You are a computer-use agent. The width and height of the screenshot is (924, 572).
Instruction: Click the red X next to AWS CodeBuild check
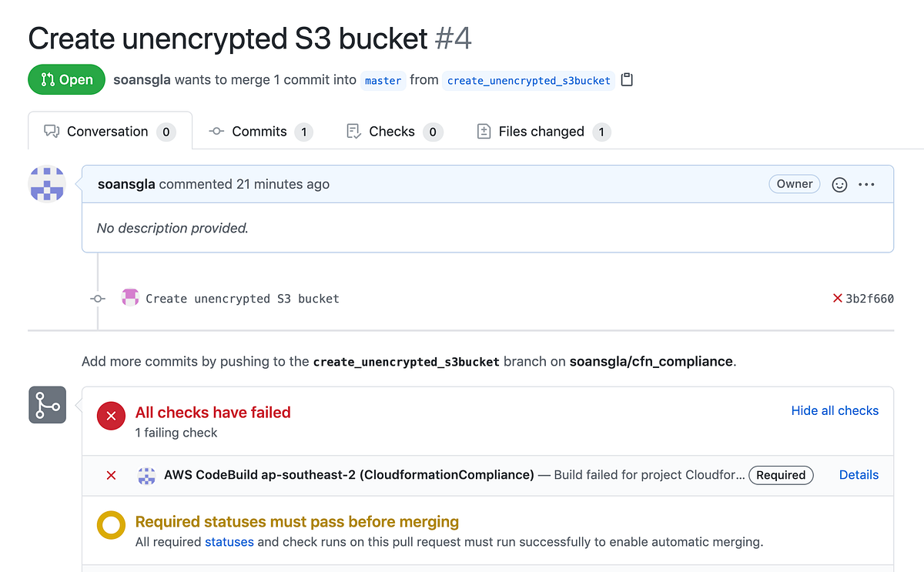click(x=110, y=475)
